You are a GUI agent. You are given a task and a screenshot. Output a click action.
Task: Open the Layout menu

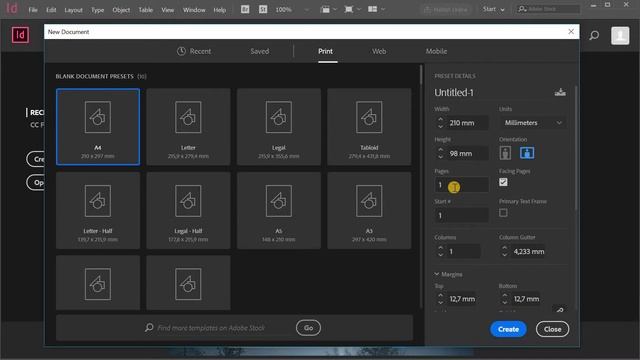(x=73, y=10)
